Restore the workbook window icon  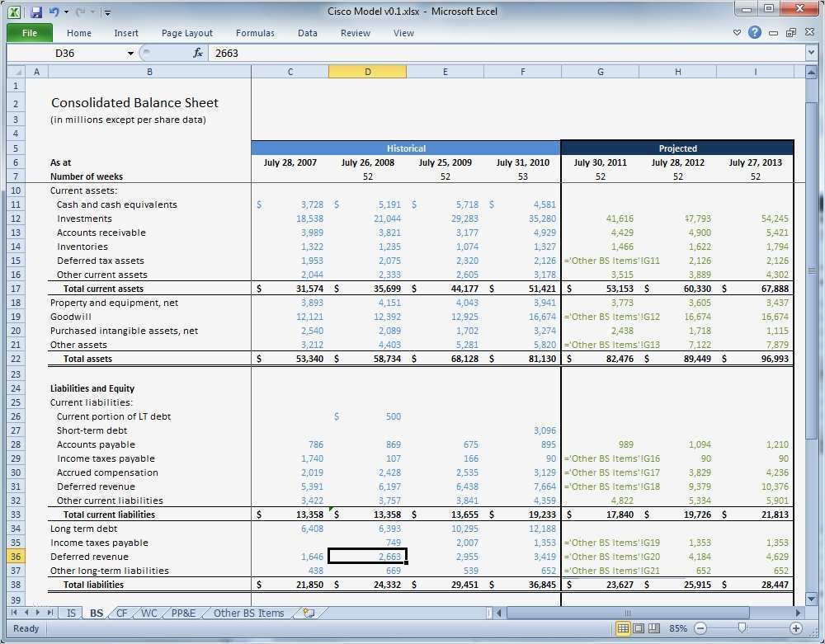[x=791, y=33]
